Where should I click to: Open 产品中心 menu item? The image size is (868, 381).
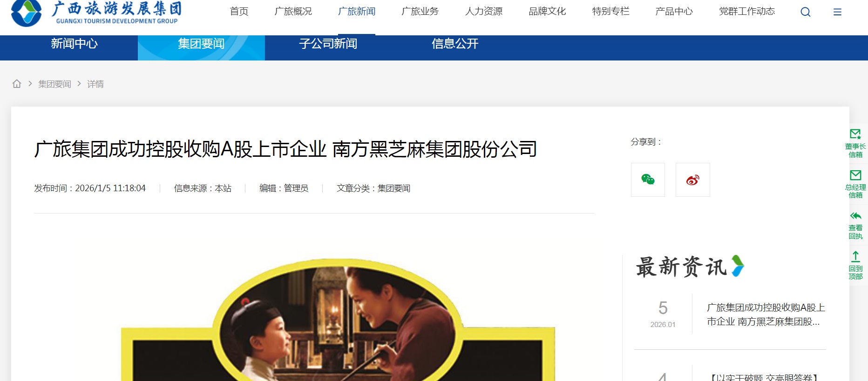coord(674,11)
